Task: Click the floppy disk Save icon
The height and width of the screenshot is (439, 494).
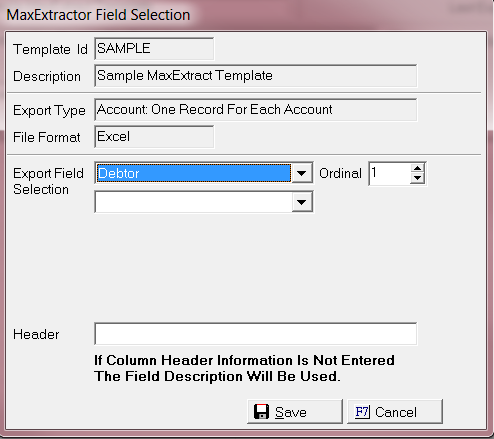Action: click(x=261, y=412)
